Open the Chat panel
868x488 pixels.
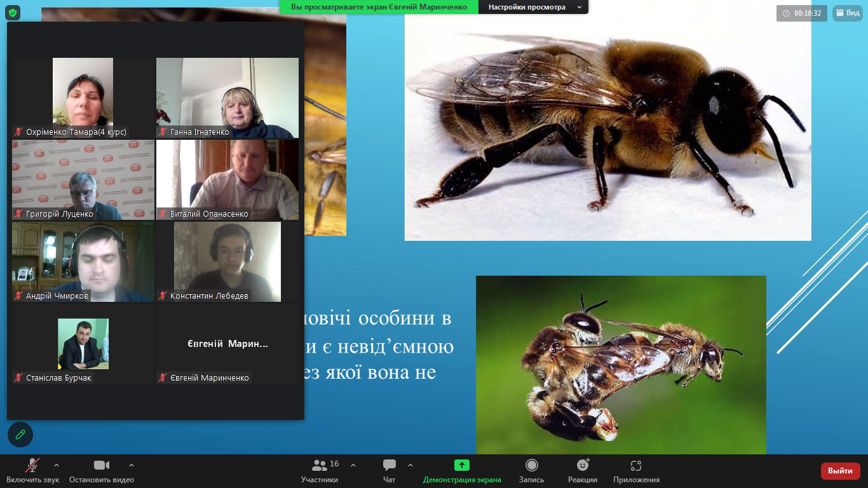pyautogui.click(x=389, y=471)
